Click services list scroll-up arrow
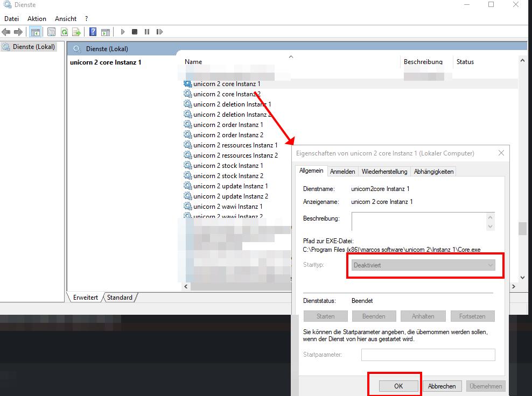This screenshot has height=396, width=532. pyautogui.click(x=522, y=61)
